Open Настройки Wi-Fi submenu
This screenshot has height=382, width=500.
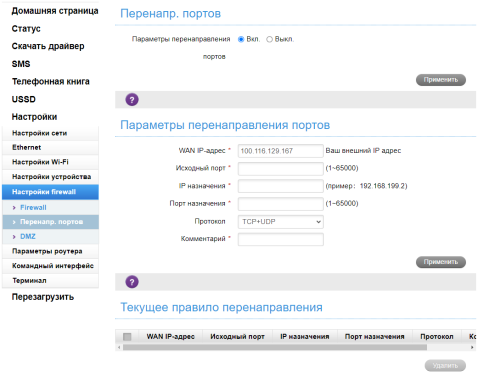[x=50, y=162]
